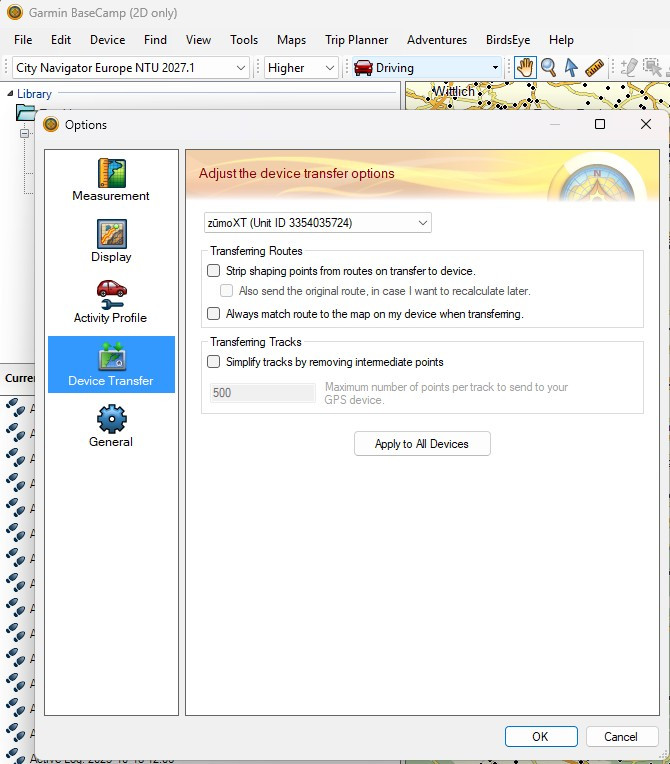Open the View menu
The height and width of the screenshot is (764, 670).
[198, 39]
